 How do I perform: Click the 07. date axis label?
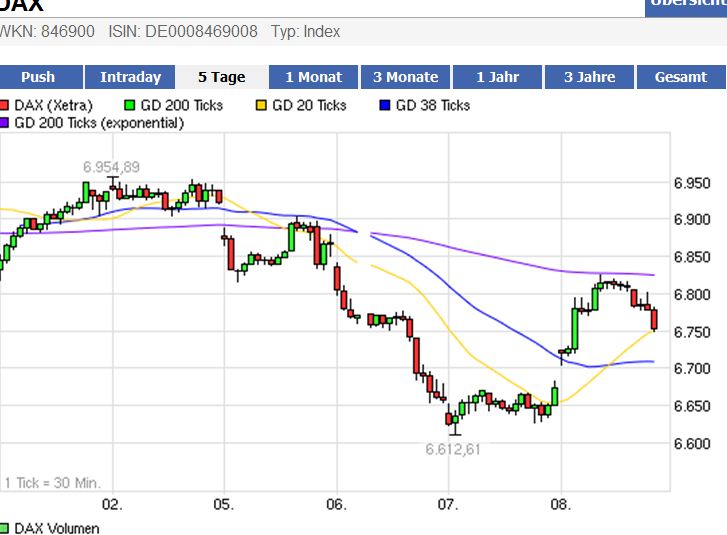[448, 503]
